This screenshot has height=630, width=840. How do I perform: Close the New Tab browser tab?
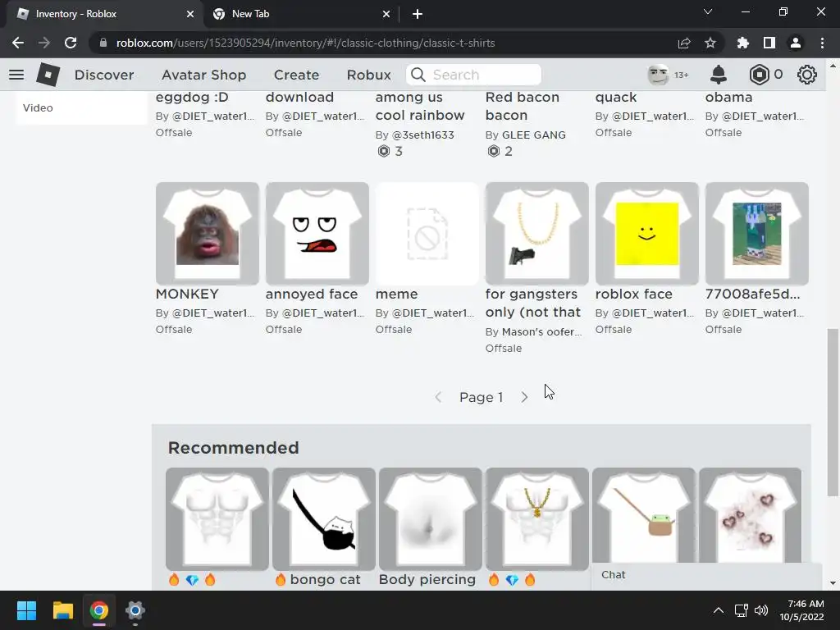[386, 14]
